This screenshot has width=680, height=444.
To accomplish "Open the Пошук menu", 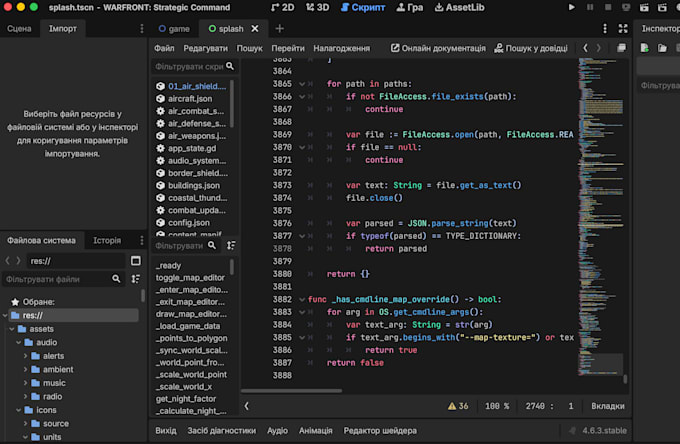I will 249,48.
